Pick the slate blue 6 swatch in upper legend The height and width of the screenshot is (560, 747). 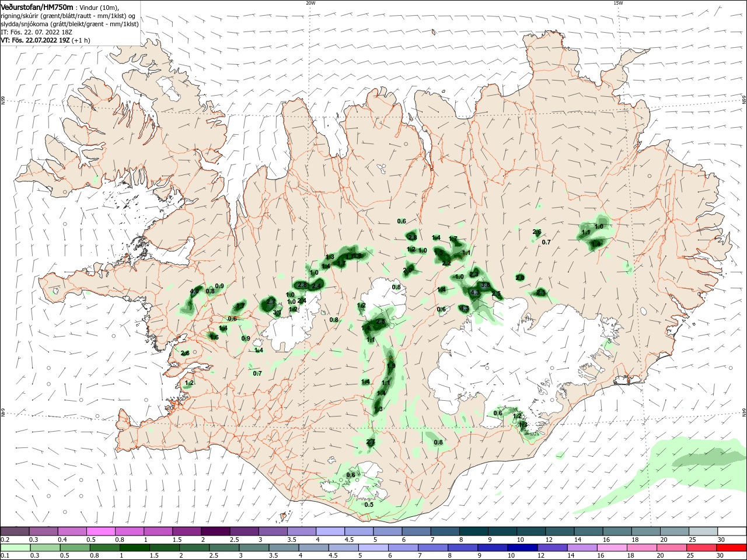(415, 531)
